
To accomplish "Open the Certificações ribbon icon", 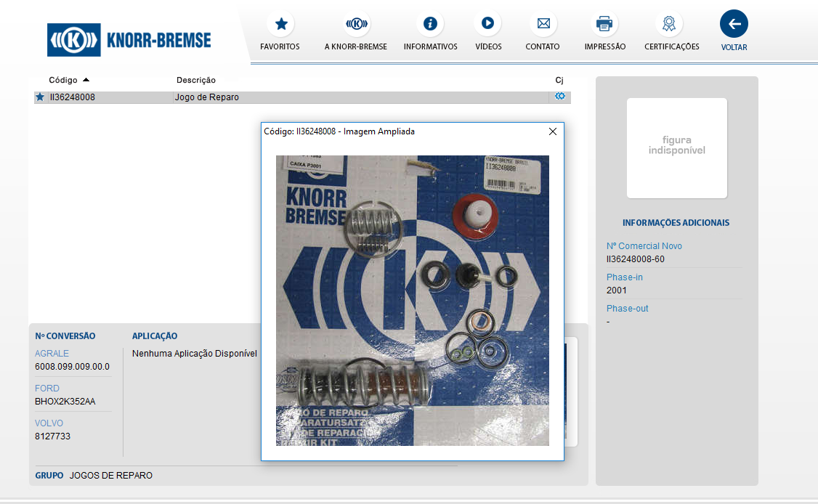I will point(669,24).
